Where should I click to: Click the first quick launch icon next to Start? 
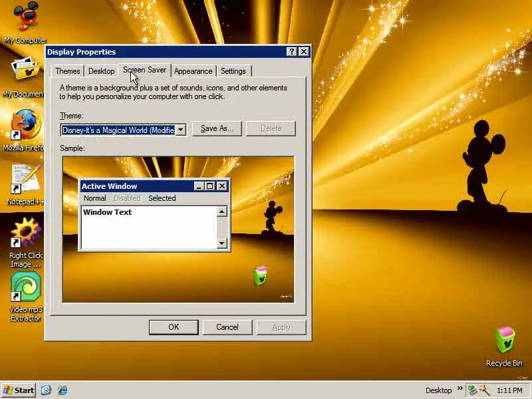click(x=46, y=390)
